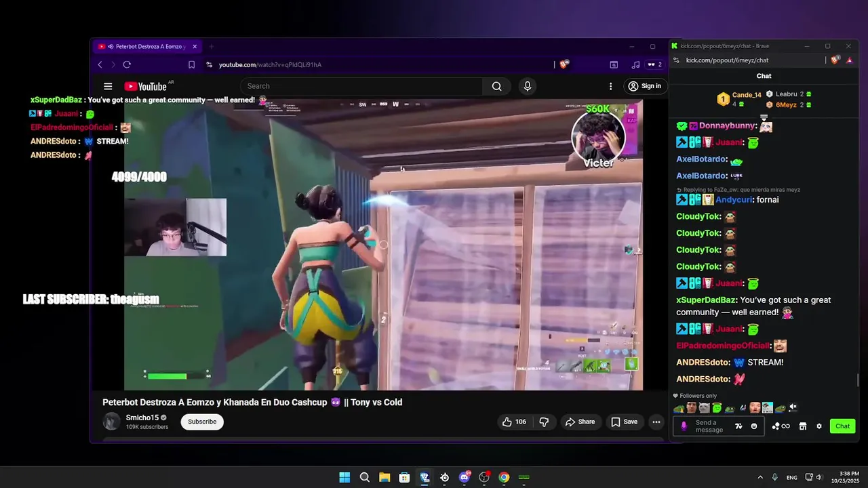The image size is (868, 488).
Task: Click the purple microphone icon in chat input
Action: click(684, 426)
